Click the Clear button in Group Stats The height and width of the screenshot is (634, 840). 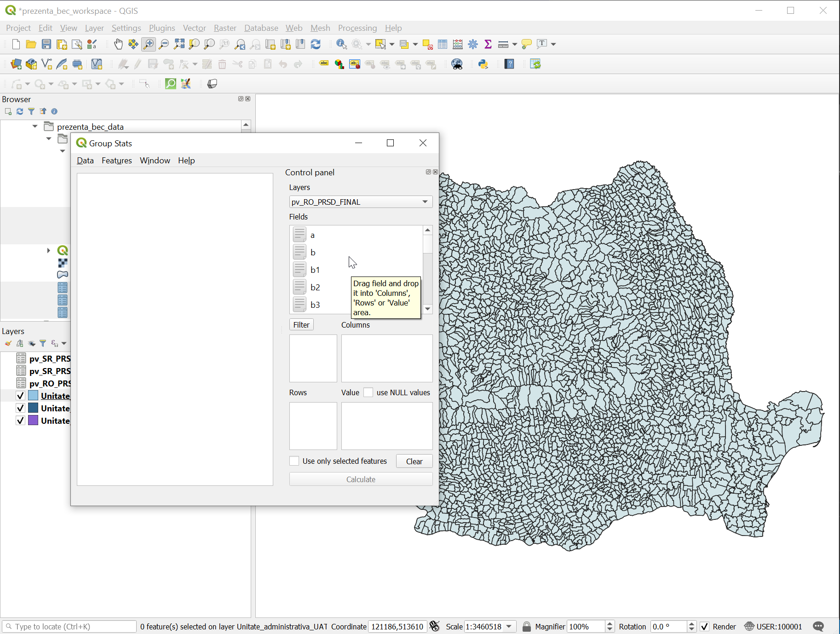point(414,461)
